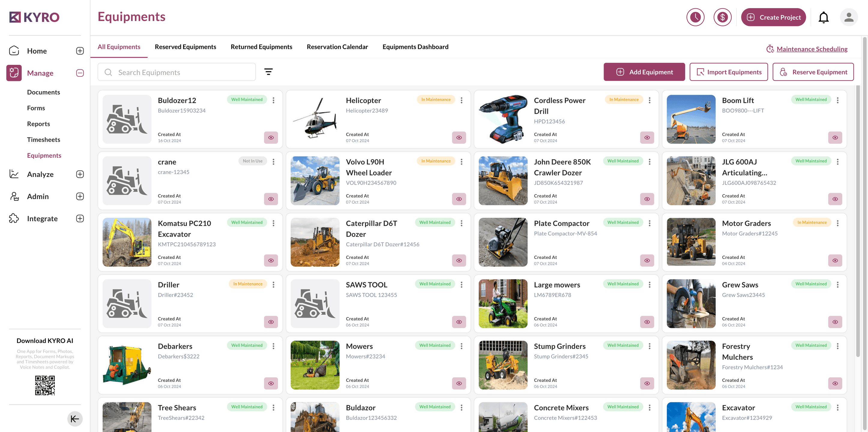The width and height of the screenshot is (868, 432).
Task: Expand the Analyze menu section
Action: click(x=80, y=174)
